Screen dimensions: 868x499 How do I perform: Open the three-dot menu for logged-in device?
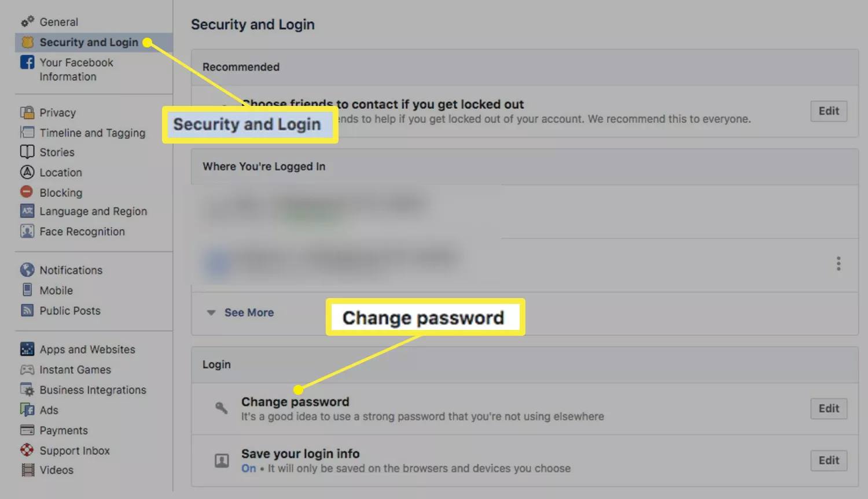[838, 264]
